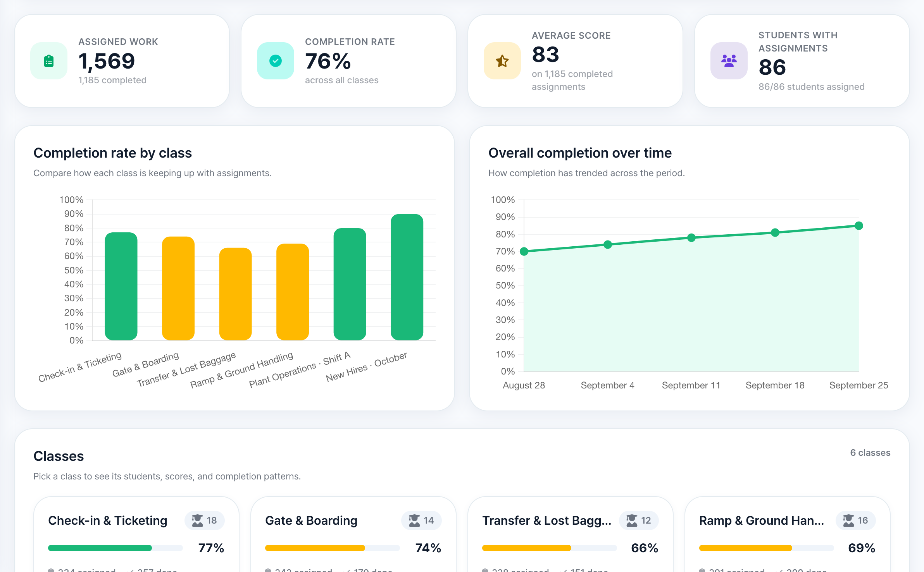This screenshot has width=924, height=572.
Task: Click the '66%' value on Transfer card
Action: (645, 548)
